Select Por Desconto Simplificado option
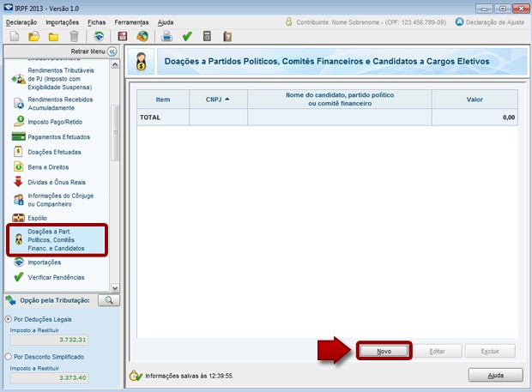This screenshot has width=532, height=392. point(9,356)
